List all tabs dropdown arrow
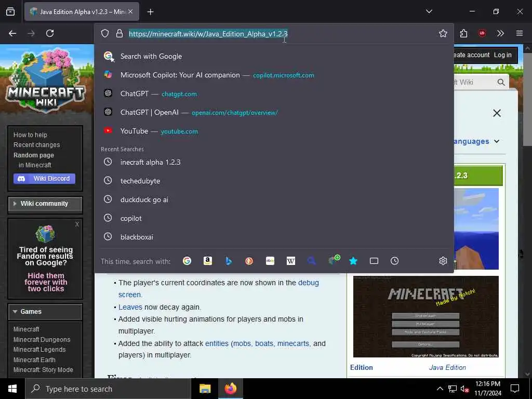532x399 pixels. (x=429, y=11)
